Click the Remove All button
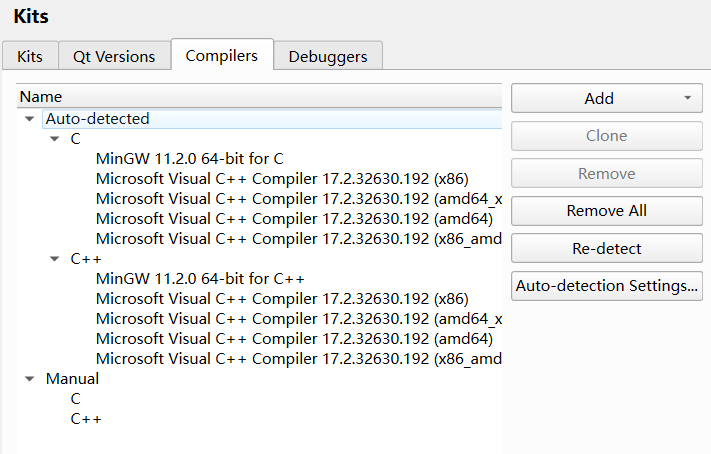The width and height of the screenshot is (711, 454). click(607, 211)
